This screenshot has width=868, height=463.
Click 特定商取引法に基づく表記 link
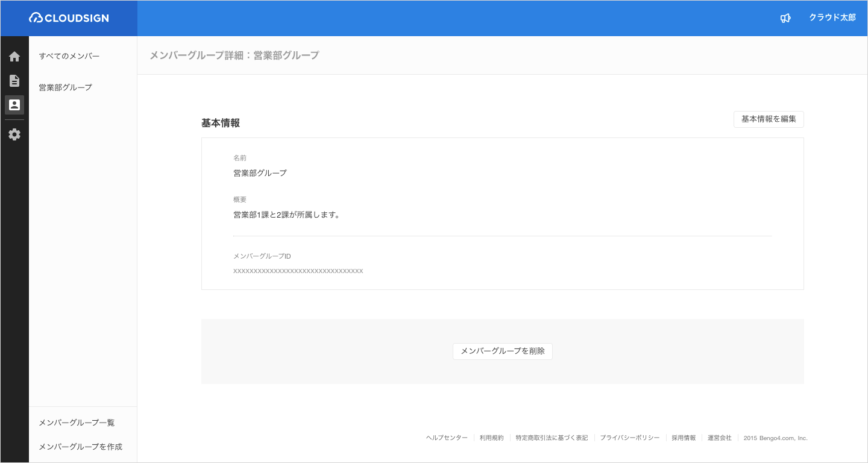click(552, 438)
